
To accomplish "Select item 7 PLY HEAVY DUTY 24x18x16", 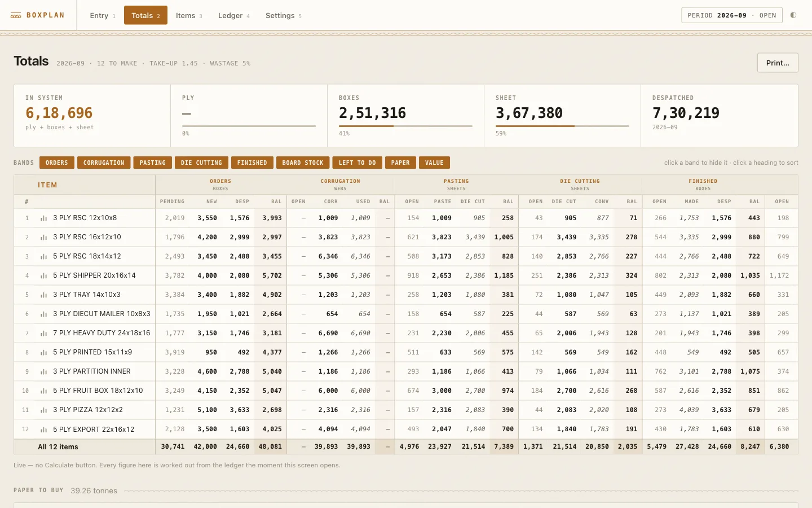I will pos(101,333).
